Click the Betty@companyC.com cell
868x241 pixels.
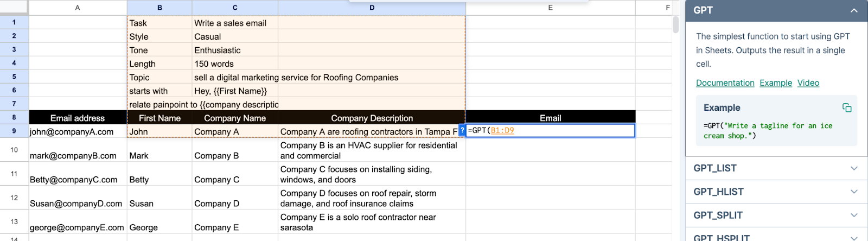pos(78,174)
